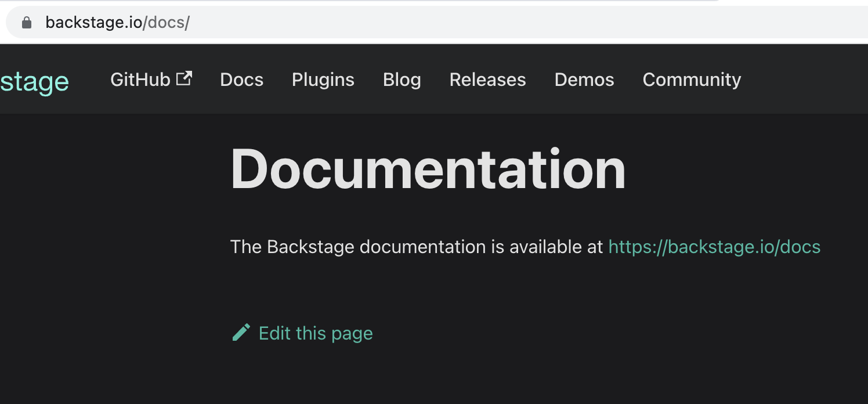
Task: Open the Docs navigation item
Action: pos(241,80)
